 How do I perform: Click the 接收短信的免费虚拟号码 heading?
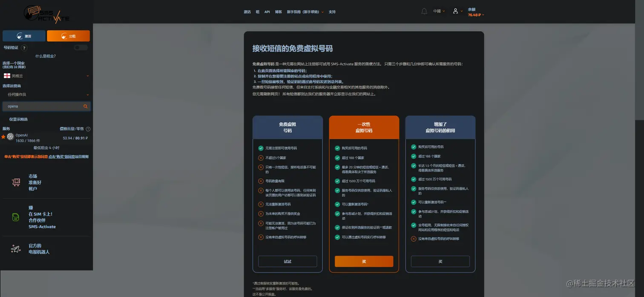pos(292,48)
